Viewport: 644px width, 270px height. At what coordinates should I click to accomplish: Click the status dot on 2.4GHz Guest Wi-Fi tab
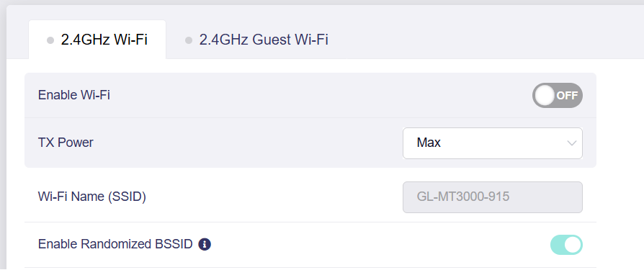pos(189,40)
